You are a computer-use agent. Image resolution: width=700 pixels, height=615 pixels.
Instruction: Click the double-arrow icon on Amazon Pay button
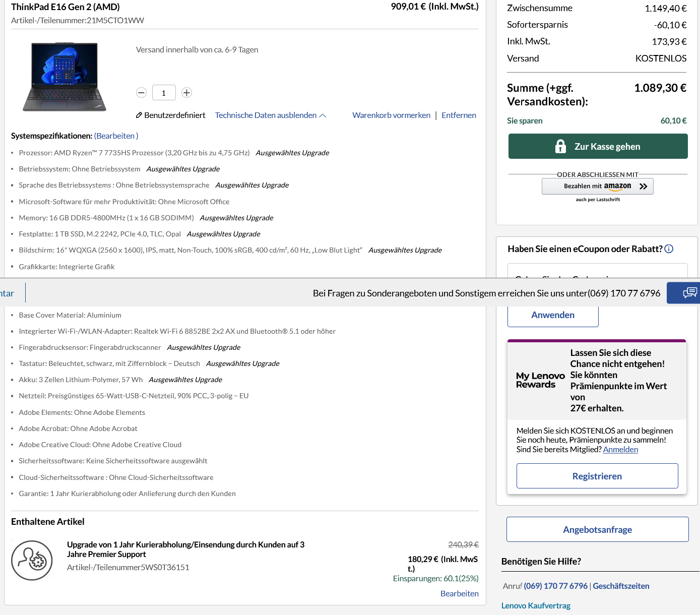[x=643, y=186]
